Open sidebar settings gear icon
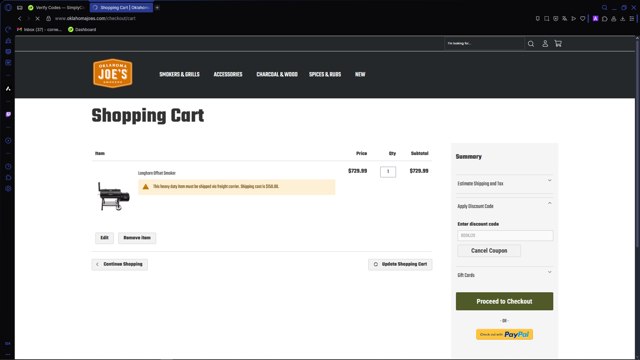This screenshot has height=360, width=640. tap(8, 189)
